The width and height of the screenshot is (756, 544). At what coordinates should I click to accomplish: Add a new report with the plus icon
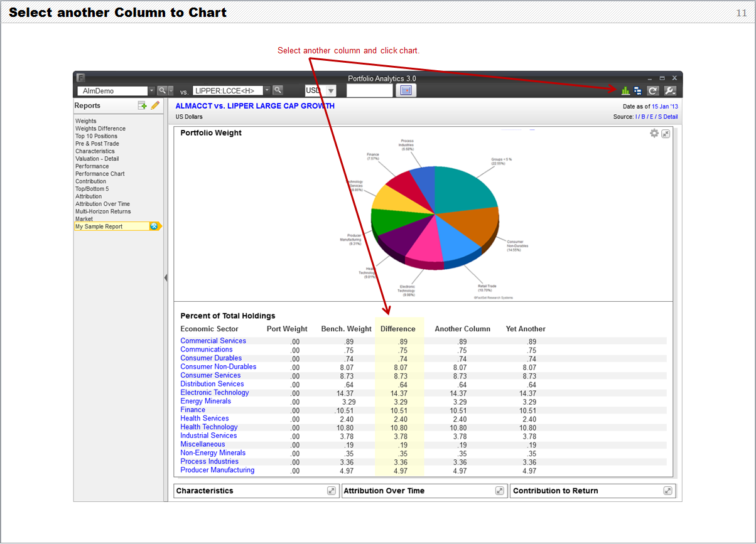click(x=143, y=105)
